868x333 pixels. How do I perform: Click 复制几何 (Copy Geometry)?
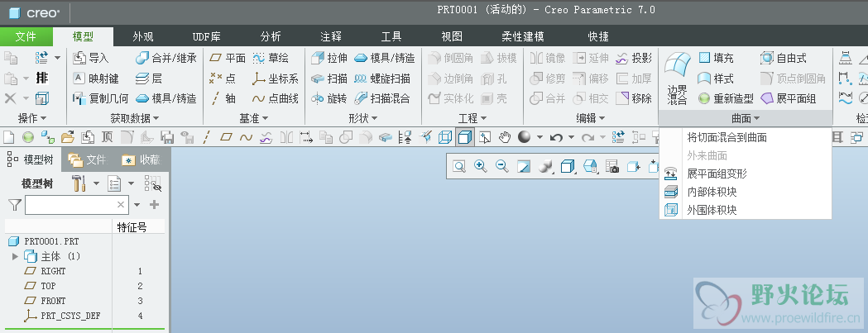(x=101, y=99)
